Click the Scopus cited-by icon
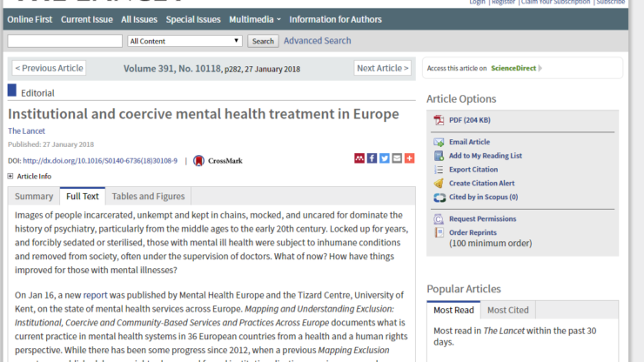 point(439,198)
